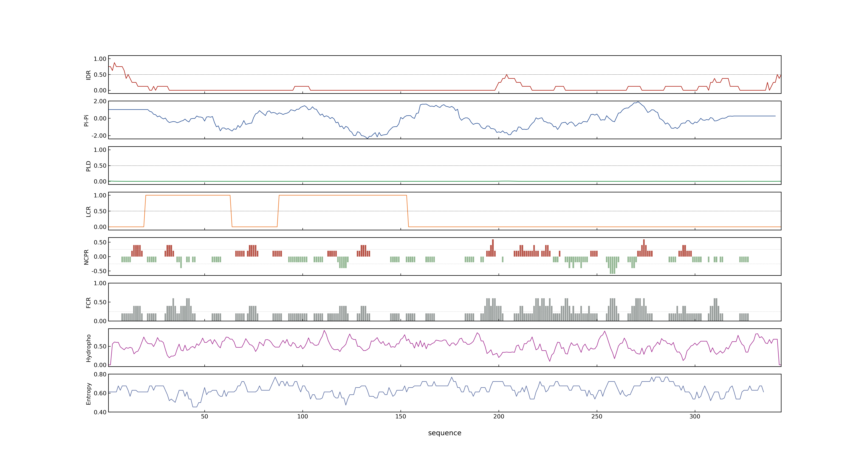The width and height of the screenshot is (868, 463).
Task: Click the 2.00 tick on Pi-Pi axis
Action: point(100,101)
